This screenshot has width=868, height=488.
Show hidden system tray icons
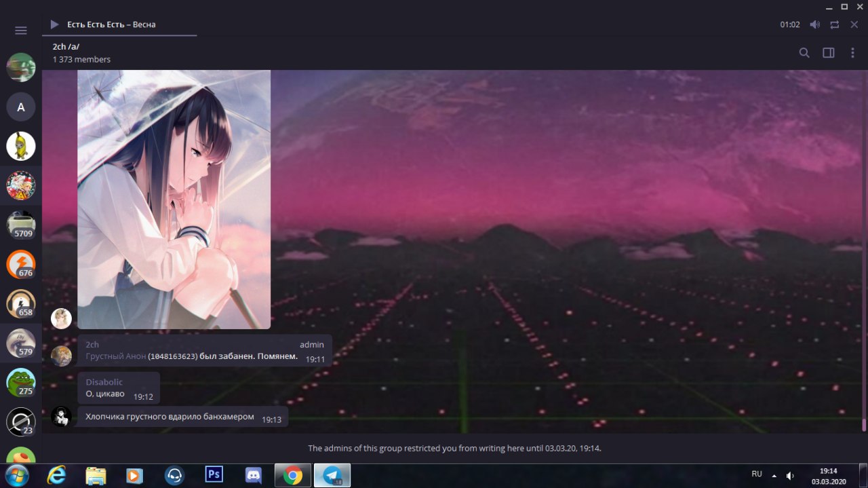774,476
